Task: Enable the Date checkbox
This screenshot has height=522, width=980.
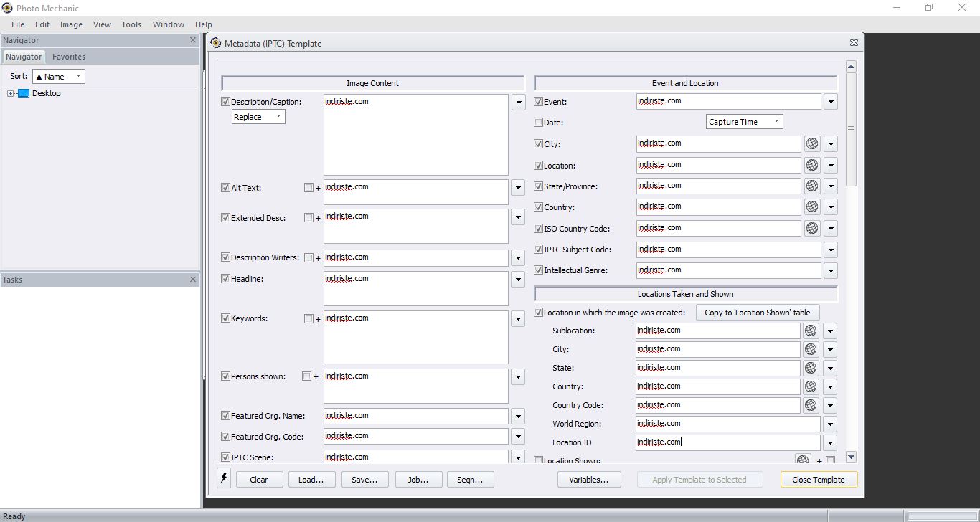Action: pos(539,123)
